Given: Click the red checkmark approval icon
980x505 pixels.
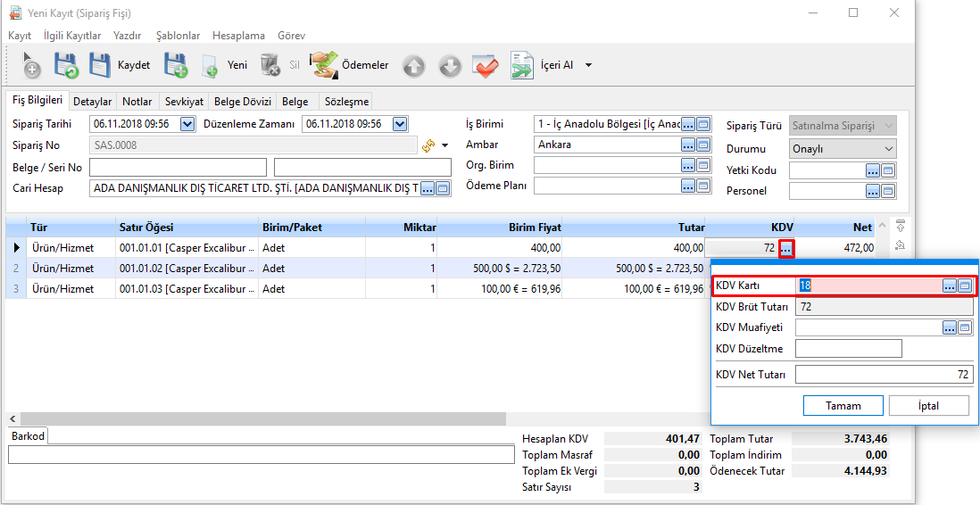Looking at the screenshot, I should point(485,65).
